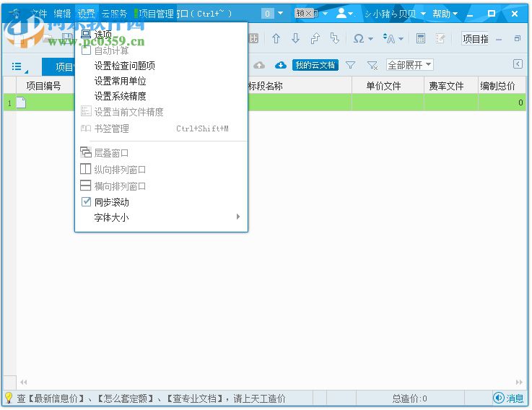Minimize the inner document window
The image size is (532, 410).
498,39
